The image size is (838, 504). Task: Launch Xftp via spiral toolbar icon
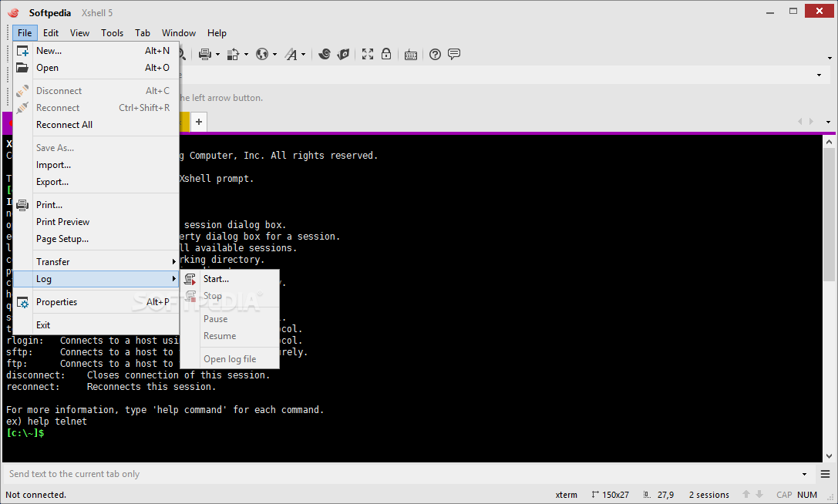coord(325,54)
